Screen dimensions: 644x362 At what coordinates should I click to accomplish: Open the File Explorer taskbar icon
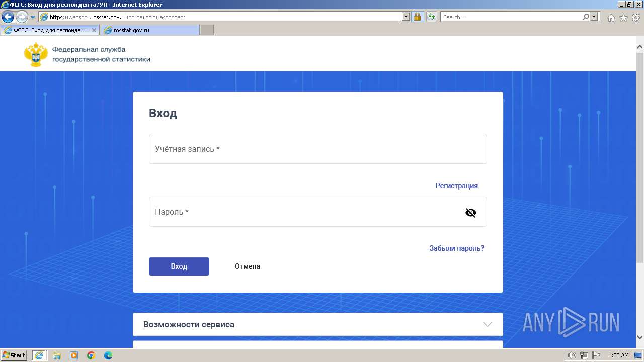click(57, 355)
